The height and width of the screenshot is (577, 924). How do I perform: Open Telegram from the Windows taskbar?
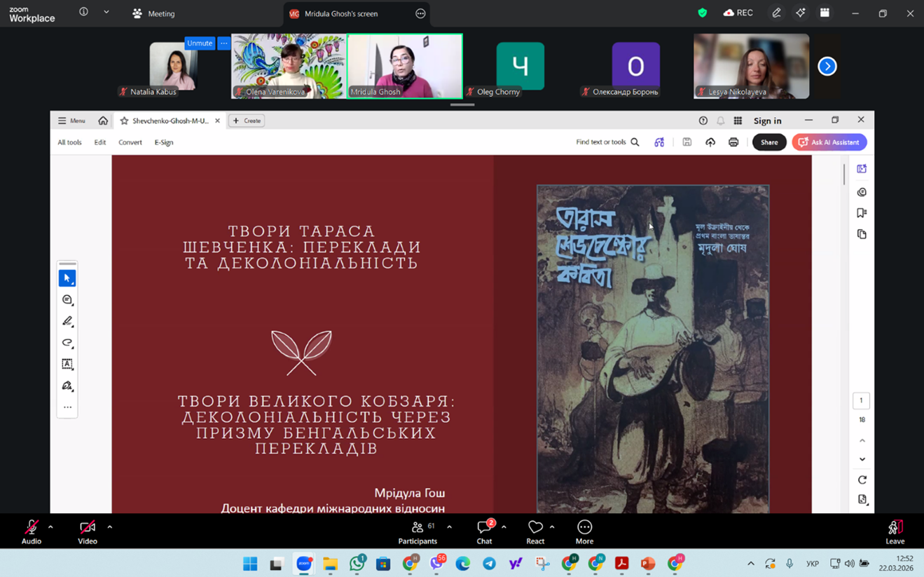coord(489,564)
